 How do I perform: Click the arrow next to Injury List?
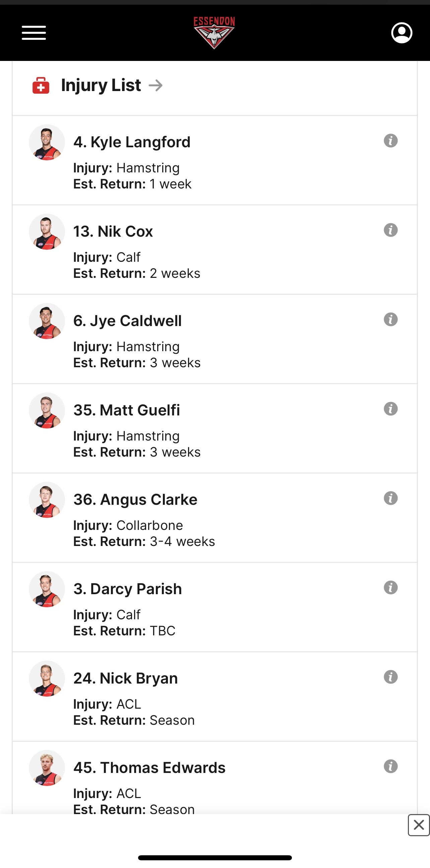click(x=156, y=86)
